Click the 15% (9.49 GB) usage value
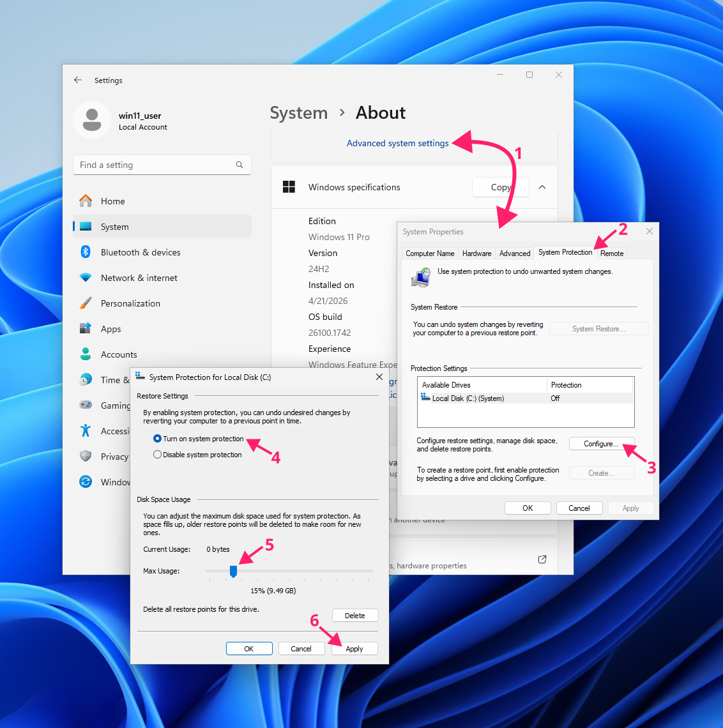The width and height of the screenshot is (723, 728). click(x=273, y=591)
